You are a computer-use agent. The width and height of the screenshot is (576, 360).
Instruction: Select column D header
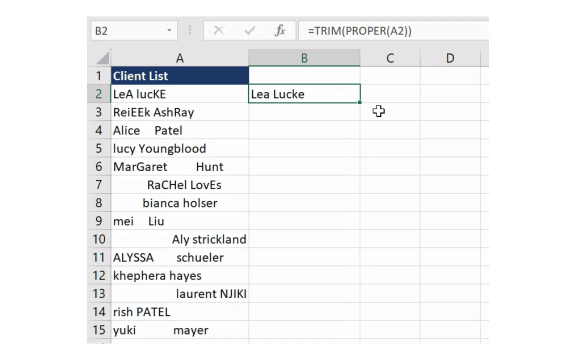coord(450,58)
